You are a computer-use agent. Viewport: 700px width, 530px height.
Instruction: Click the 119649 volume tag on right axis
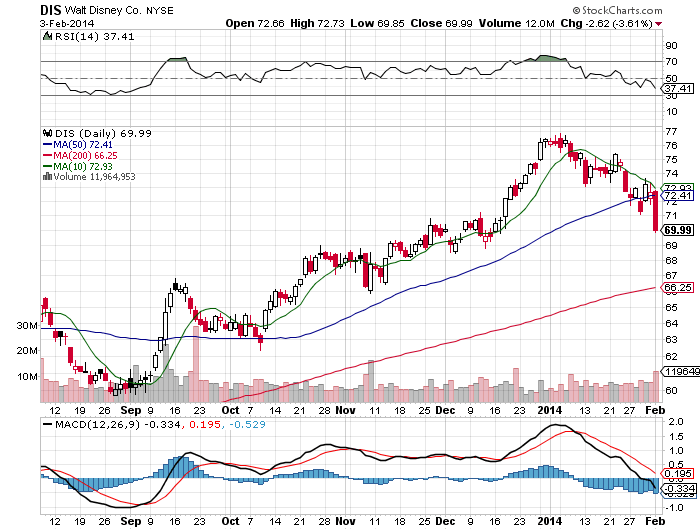[x=681, y=371]
